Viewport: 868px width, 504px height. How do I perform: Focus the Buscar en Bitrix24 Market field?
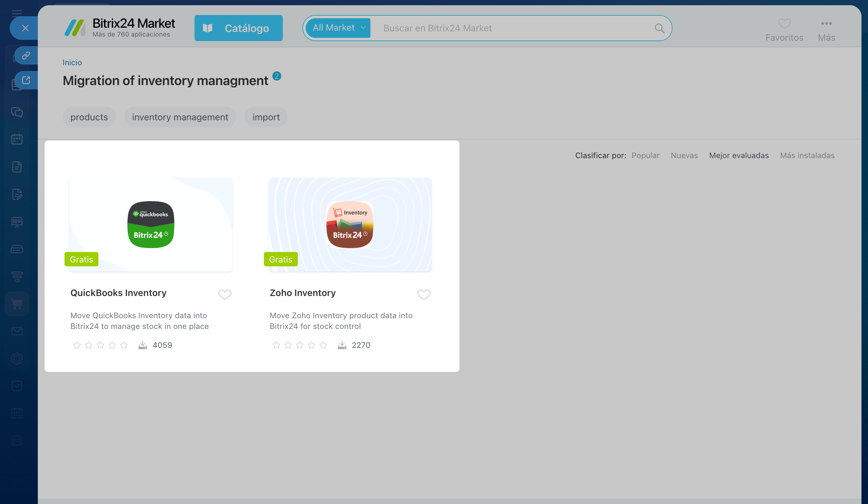tap(513, 28)
